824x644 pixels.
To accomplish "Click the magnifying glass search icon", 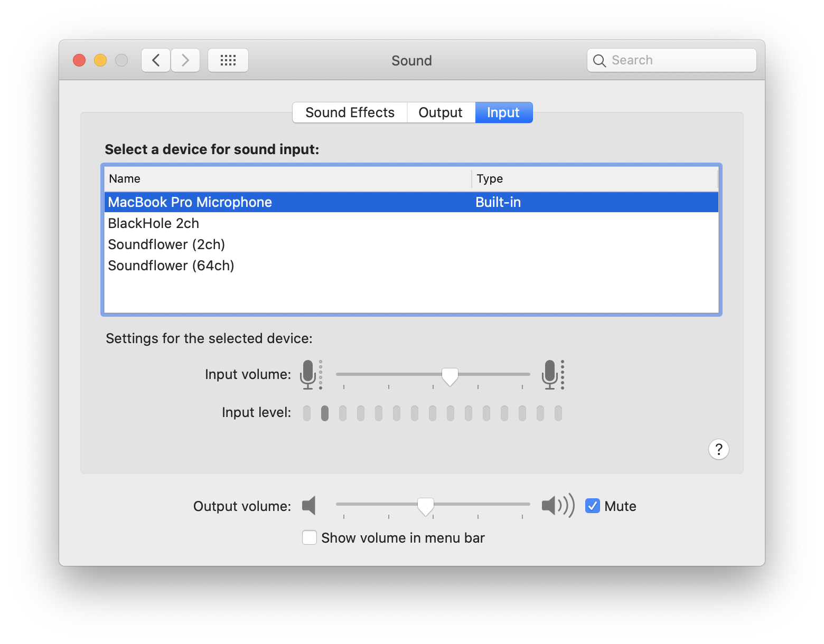I will coord(599,61).
